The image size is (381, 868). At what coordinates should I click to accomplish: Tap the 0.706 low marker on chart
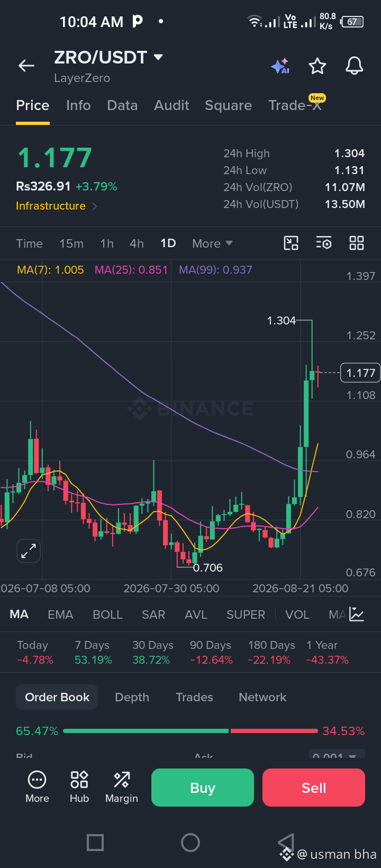208,568
